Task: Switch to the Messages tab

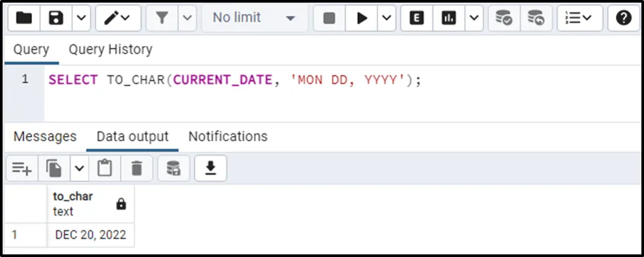Action: [45, 136]
